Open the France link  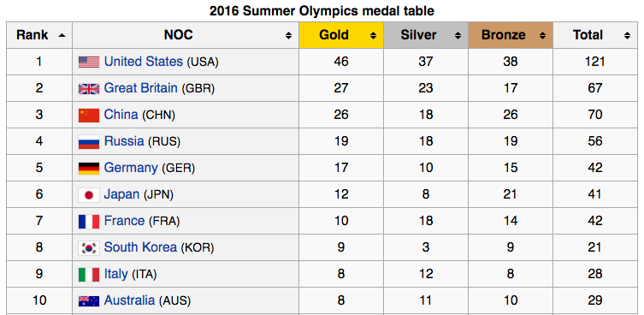[x=124, y=221]
